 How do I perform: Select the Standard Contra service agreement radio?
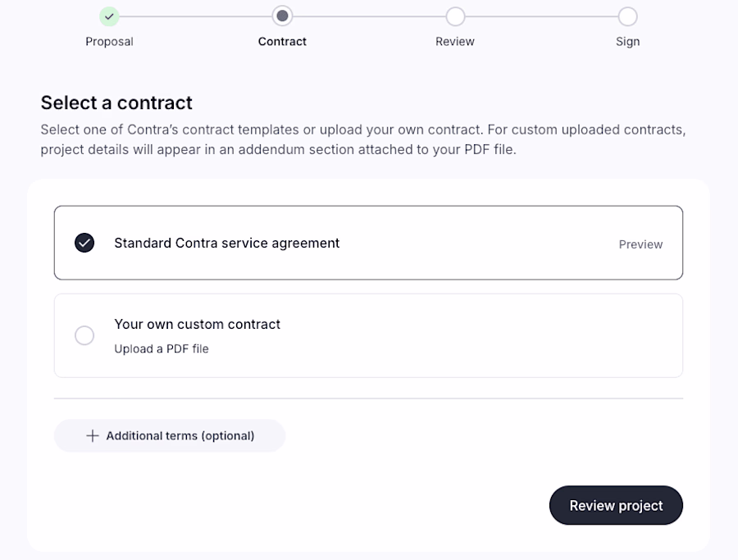[84, 243]
